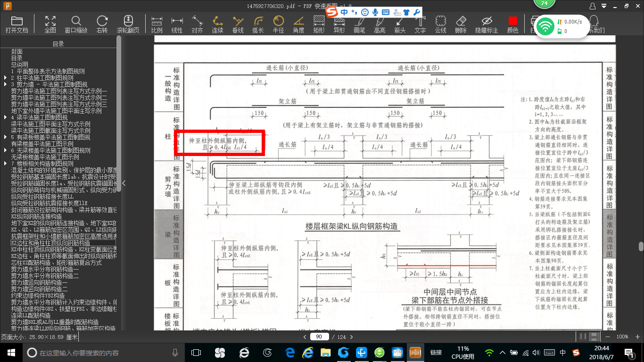
Task: Select the 窗口缩放 window zoom tool
Action: (76, 24)
